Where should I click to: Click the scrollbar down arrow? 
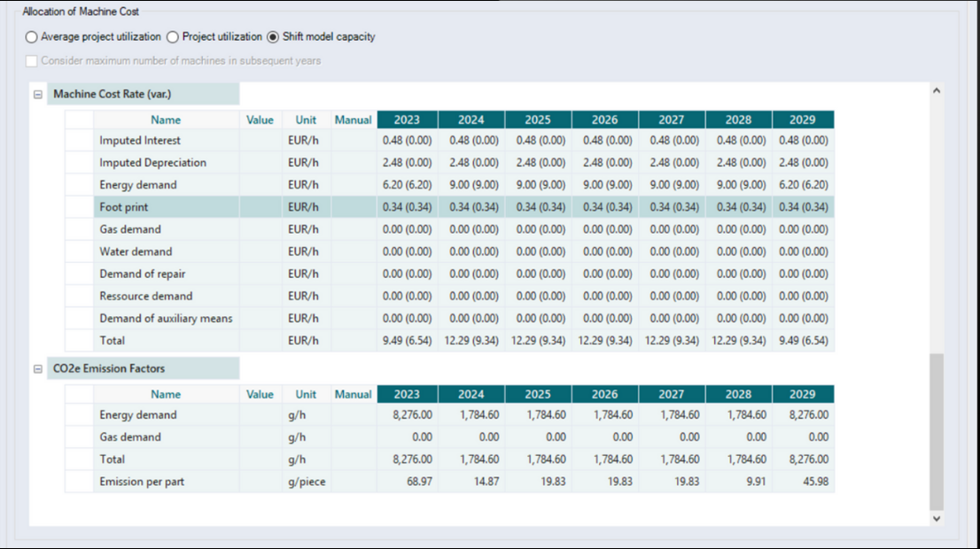click(937, 519)
